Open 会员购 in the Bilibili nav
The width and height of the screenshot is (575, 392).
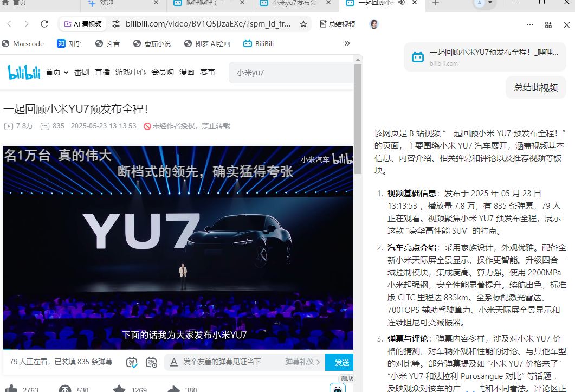163,72
